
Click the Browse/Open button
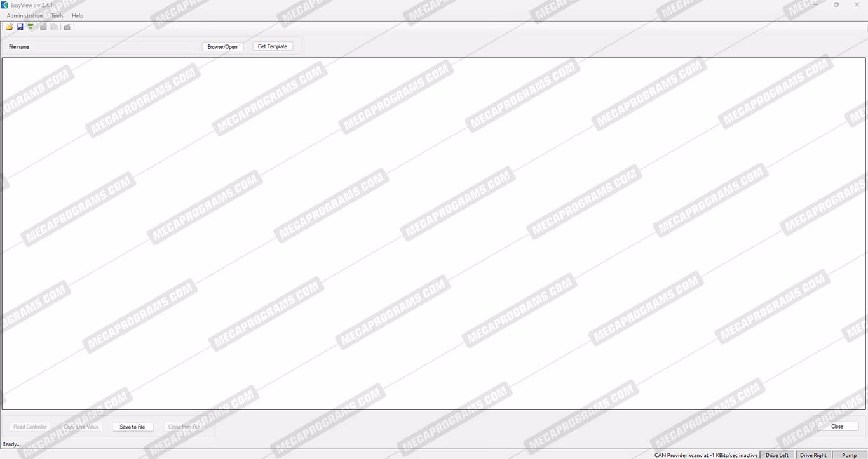pos(222,46)
